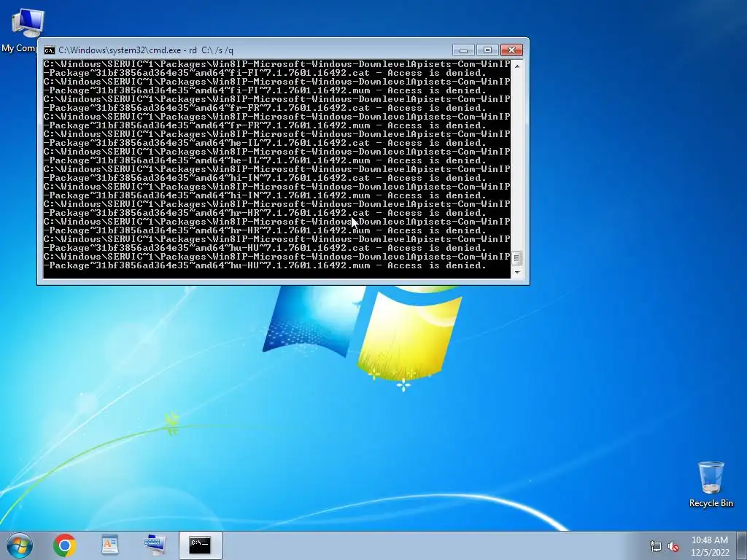Click the console scrollbar thumb

click(x=517, y=258)
